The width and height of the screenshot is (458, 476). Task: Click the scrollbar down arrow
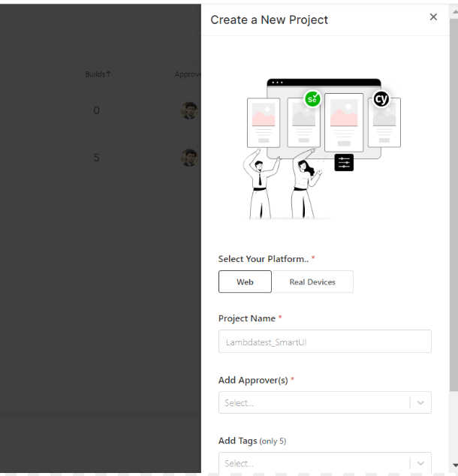[455, 465]
